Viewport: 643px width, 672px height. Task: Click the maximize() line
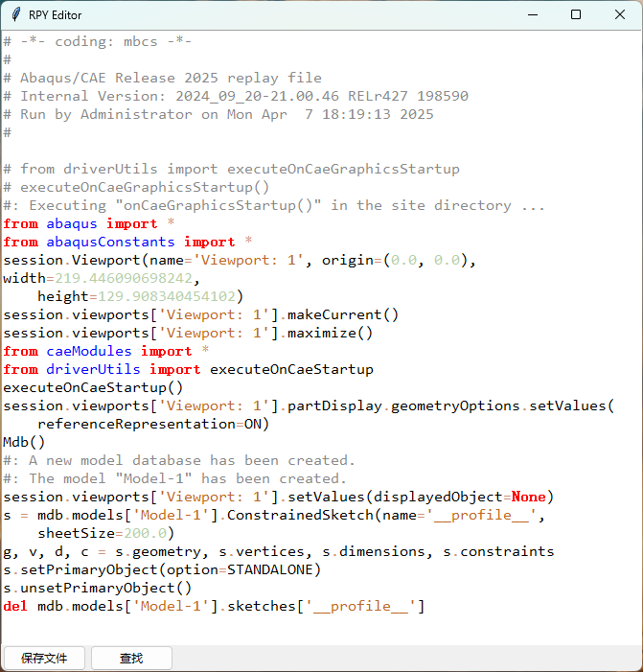point(188,333)
